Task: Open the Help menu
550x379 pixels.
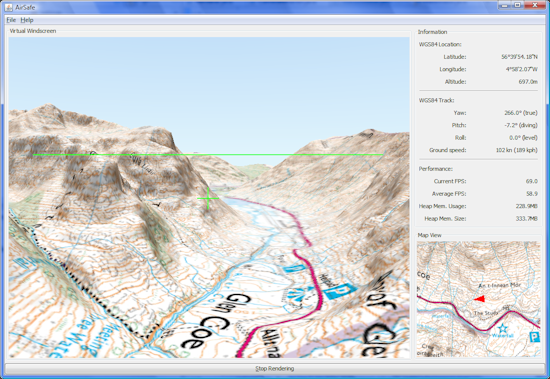Action: 27,20
